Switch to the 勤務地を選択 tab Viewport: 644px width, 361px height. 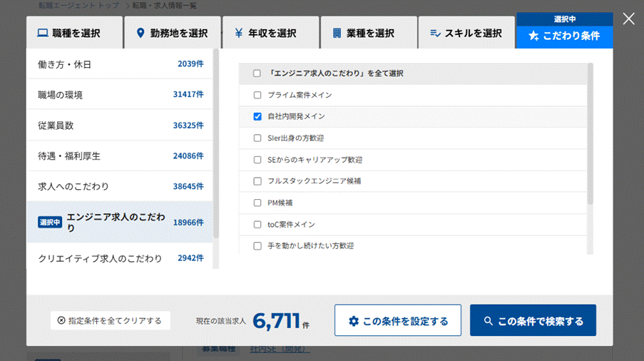(171, 34)
